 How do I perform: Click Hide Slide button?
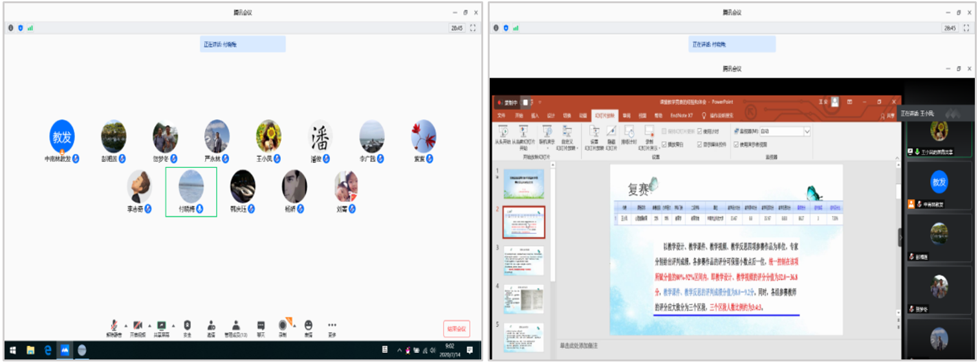point(611,137)
